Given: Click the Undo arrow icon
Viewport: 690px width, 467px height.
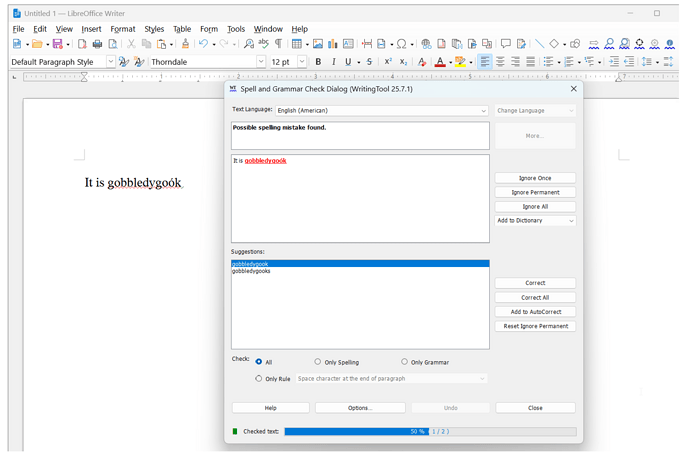Looking at the screenshot, I should coord(203,44).
